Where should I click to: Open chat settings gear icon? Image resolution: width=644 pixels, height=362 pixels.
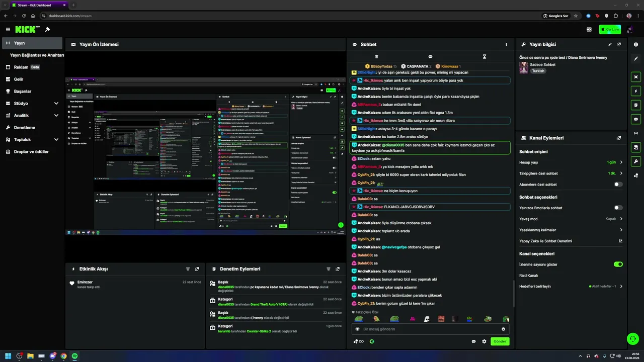click(484, 341)
